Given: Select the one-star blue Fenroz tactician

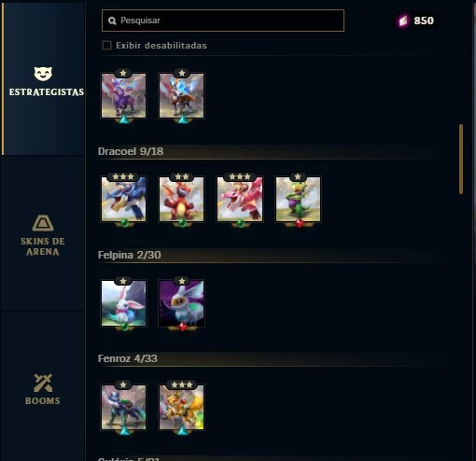Looking at the screenshot, I should (123, 407).
